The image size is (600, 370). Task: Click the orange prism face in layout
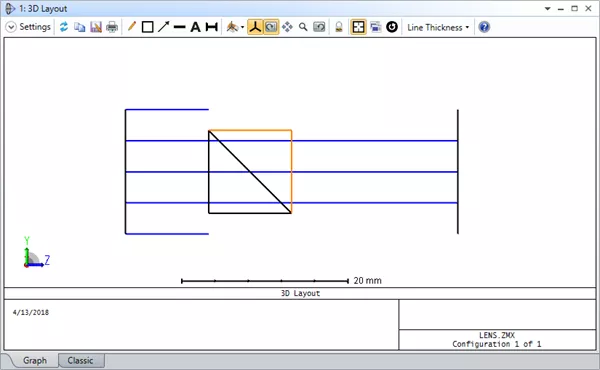click(x=292, y=171)
